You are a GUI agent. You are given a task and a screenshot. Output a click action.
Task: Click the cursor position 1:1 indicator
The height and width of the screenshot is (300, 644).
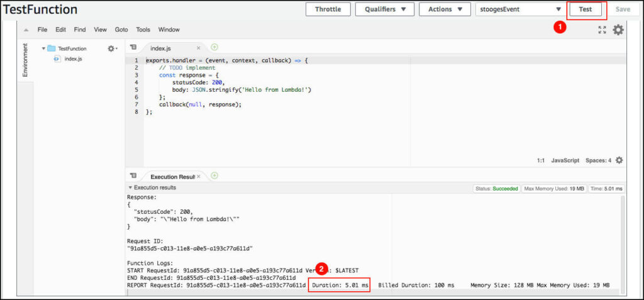click(540, 160)
